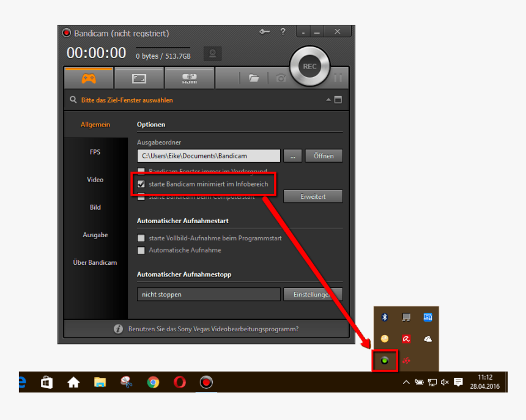Screen dimensions: 526x420
Task: Open registration via the key icon
Action: [x=264, y=32]
